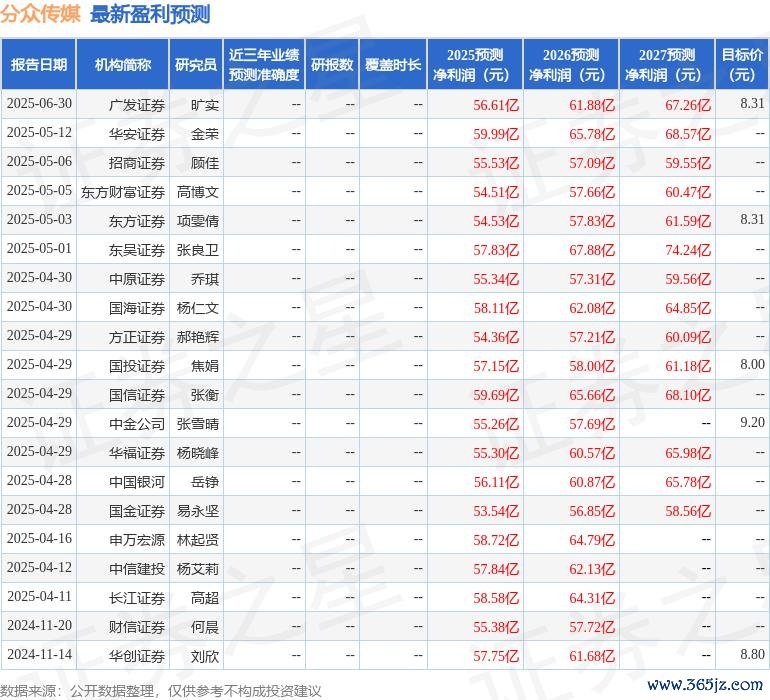The image size is (770, 700).
Task: Click institution 长江证券
Action: [137, 598]
